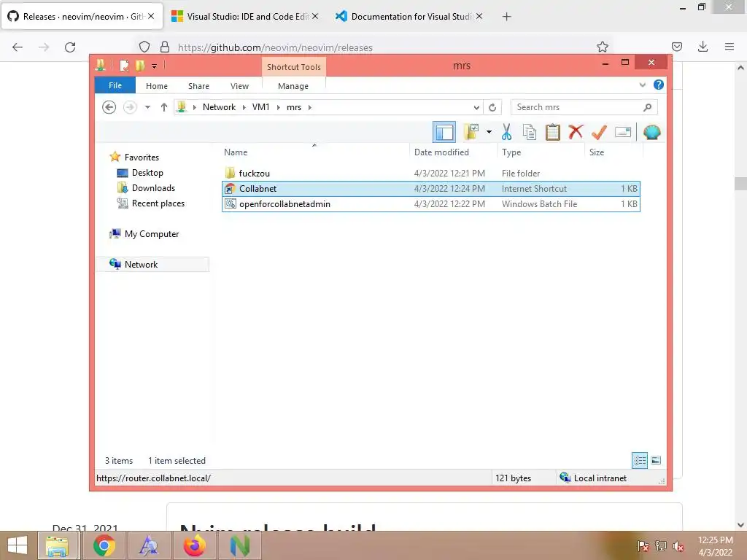Click the quick access new document icon
Screen dimensions: 747x560
point(124,66)
